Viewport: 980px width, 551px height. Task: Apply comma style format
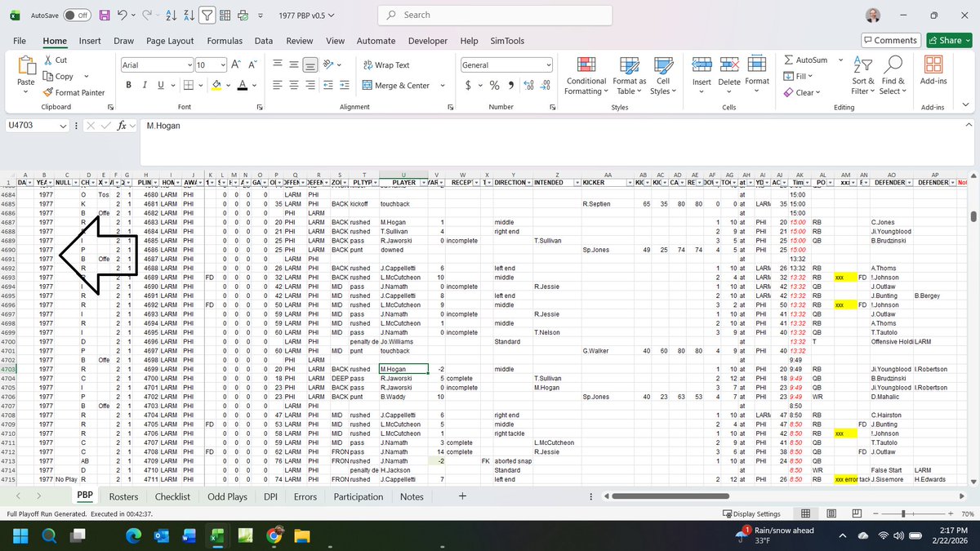pos(510,86)
